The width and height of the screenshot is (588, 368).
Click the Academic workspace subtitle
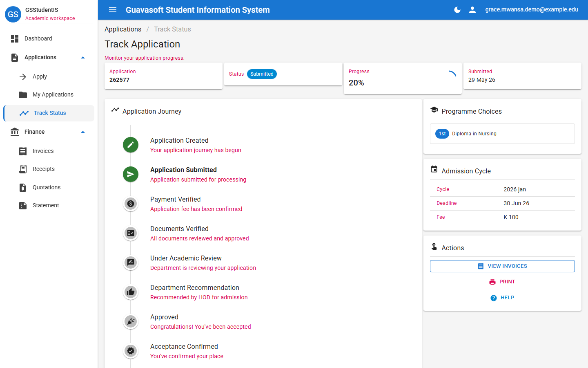(50, 18)
